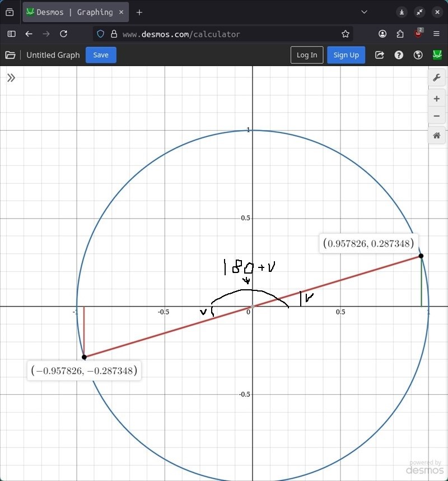
Task: Rename the Untitled Graph title
Action: coord(53,55)
